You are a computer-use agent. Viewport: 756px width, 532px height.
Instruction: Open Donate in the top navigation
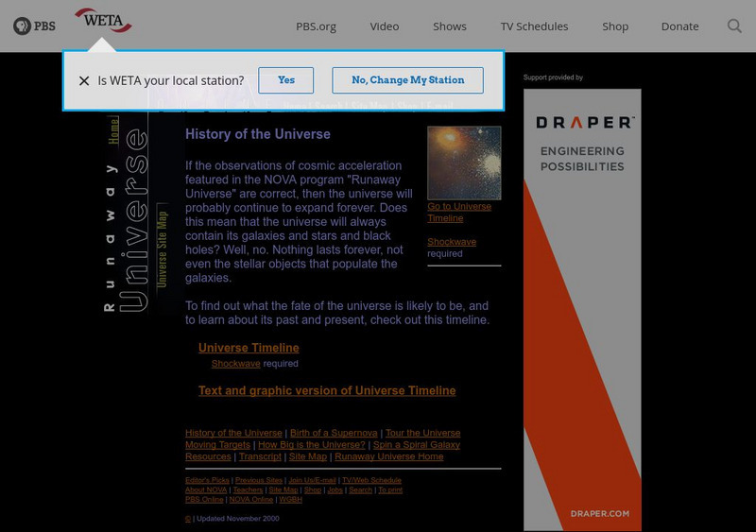pyautogui.click(x=679, y=26)
